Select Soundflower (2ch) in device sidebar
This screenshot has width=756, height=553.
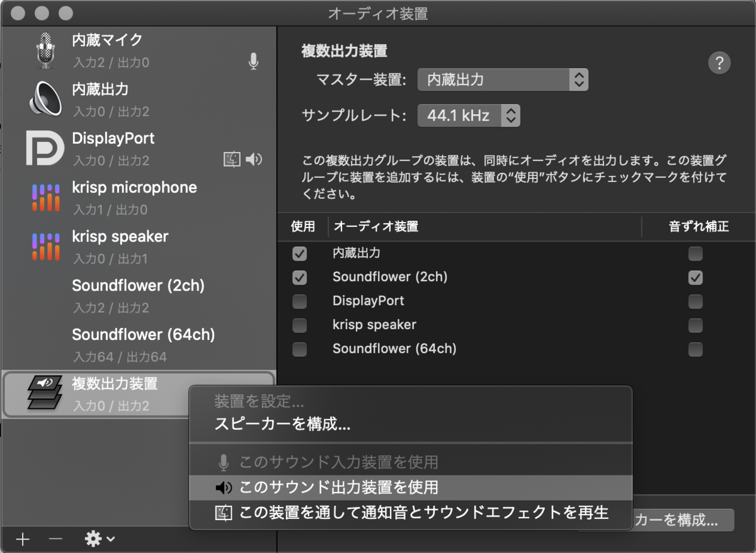(x=139, y=296)
